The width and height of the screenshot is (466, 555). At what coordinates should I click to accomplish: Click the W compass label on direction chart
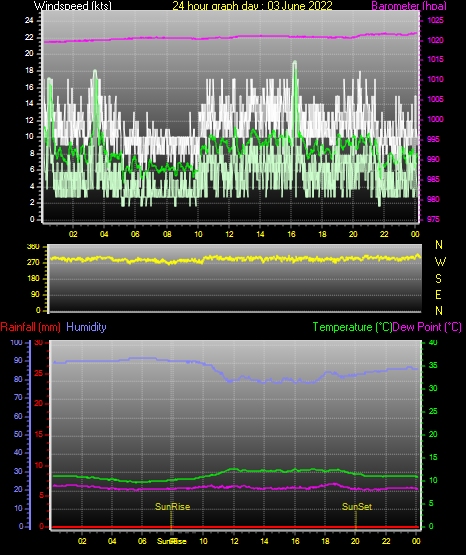[440, 262]
